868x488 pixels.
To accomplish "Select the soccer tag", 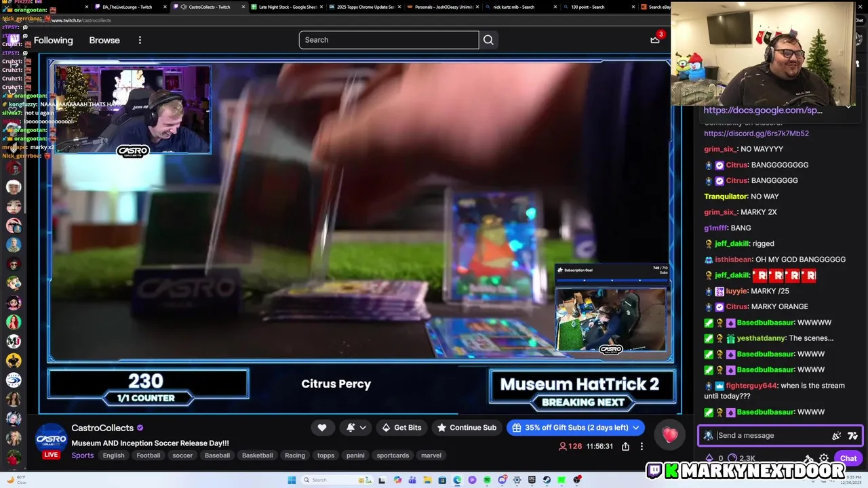I will tap(182, 455).
